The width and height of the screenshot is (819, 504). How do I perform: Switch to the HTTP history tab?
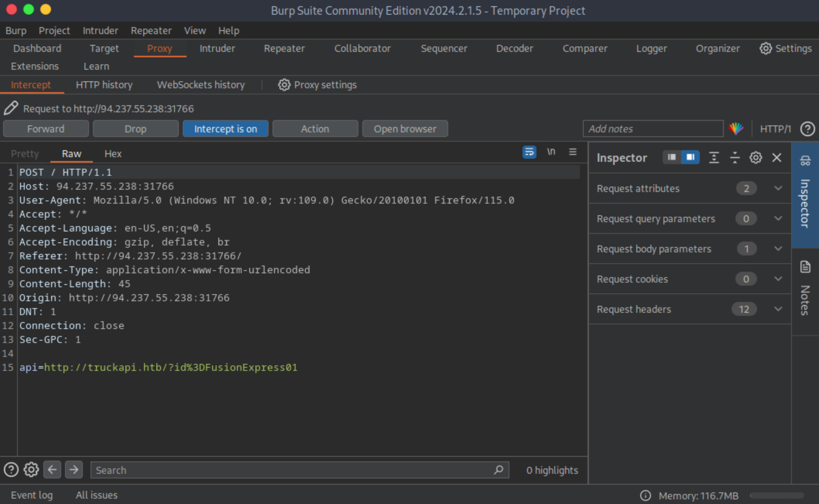pos(104,85)
